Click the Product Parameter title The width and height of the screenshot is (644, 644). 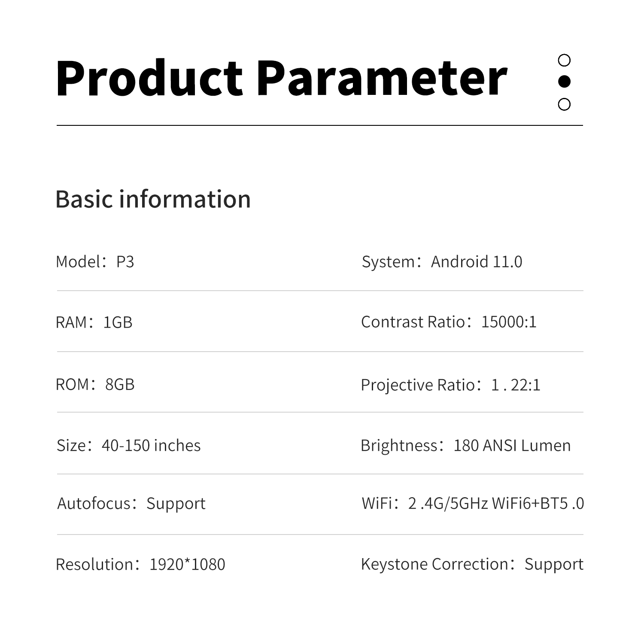[281, 79]
